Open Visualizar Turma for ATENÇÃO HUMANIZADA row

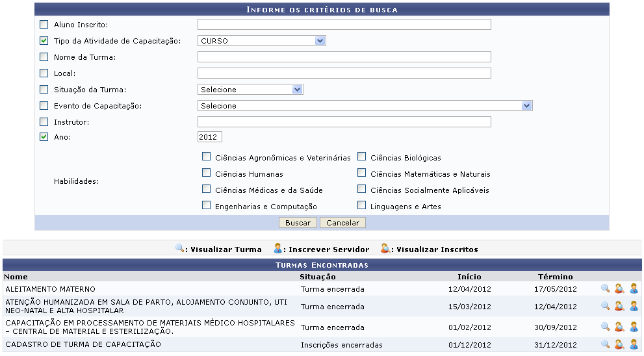tap(605, 306)
